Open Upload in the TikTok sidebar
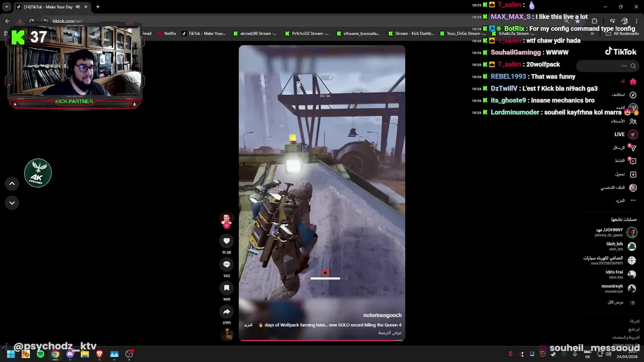 (x=633, y=174)
